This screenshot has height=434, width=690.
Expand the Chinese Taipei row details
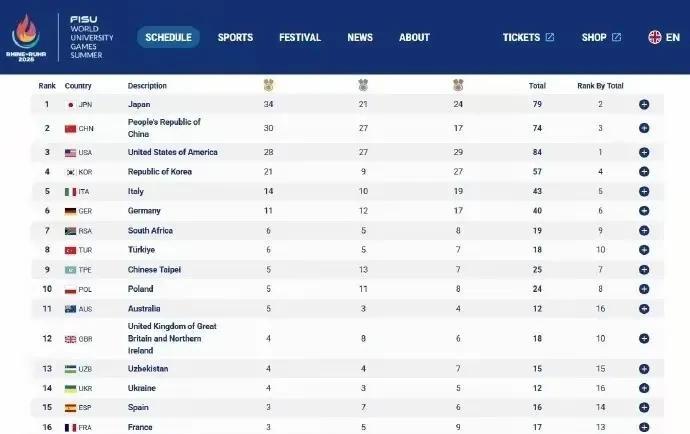(x=644, y=269)
